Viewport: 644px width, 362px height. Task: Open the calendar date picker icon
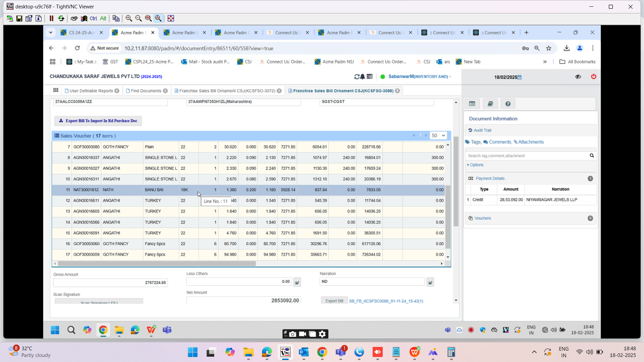tap(520, 77)
